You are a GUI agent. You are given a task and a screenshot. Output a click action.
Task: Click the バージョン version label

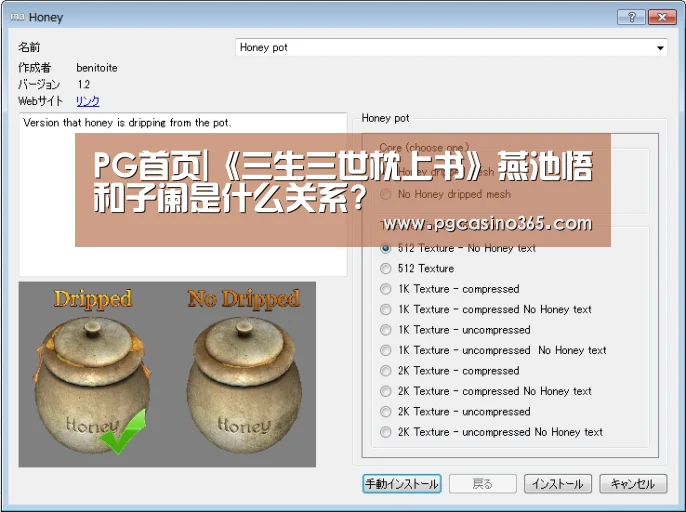(39, 84)
